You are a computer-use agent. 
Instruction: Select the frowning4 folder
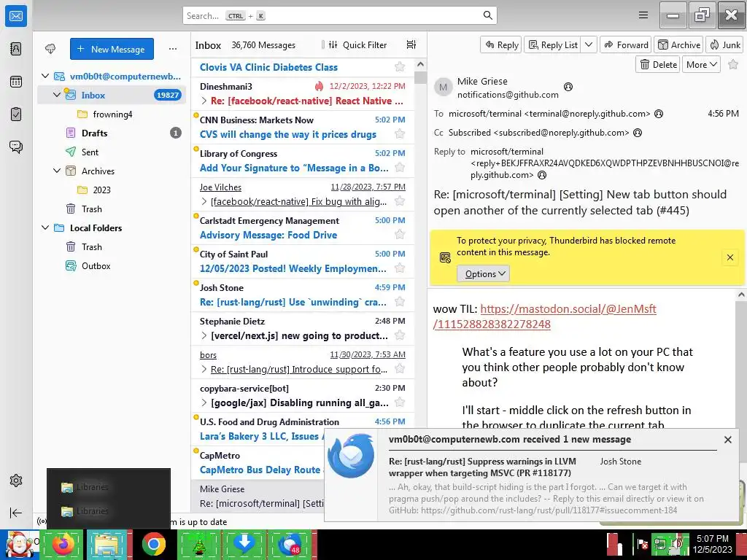[x=112, y=114]
